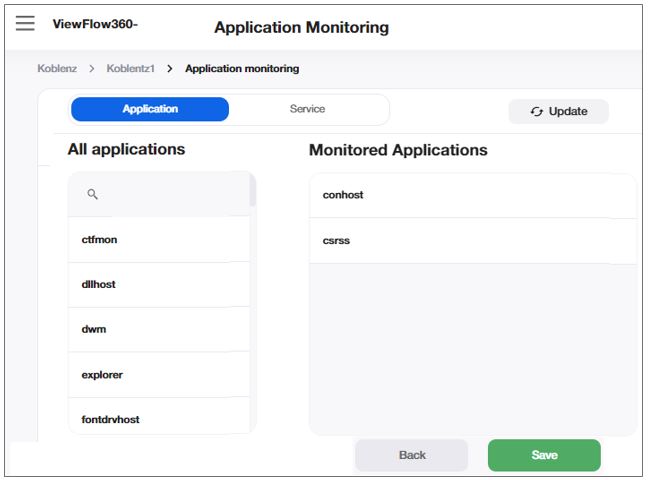
Task: Switch to the Application tab
Action: 150,109
